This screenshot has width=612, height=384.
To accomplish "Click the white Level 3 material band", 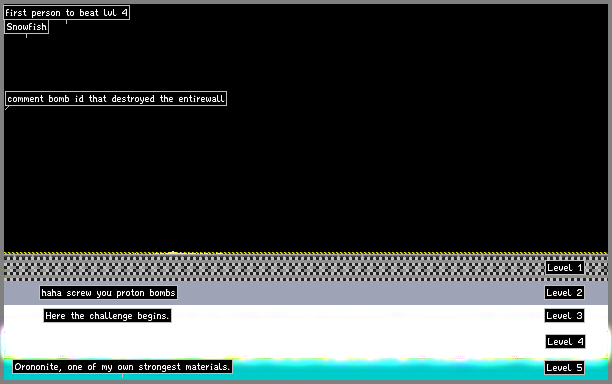I will click(x=351, y=315).
